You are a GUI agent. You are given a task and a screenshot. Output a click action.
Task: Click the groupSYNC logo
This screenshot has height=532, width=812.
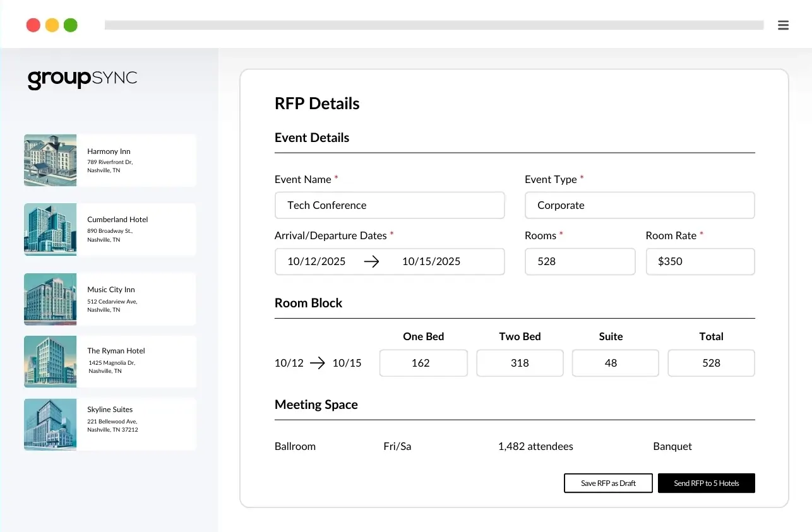[82, 80]
